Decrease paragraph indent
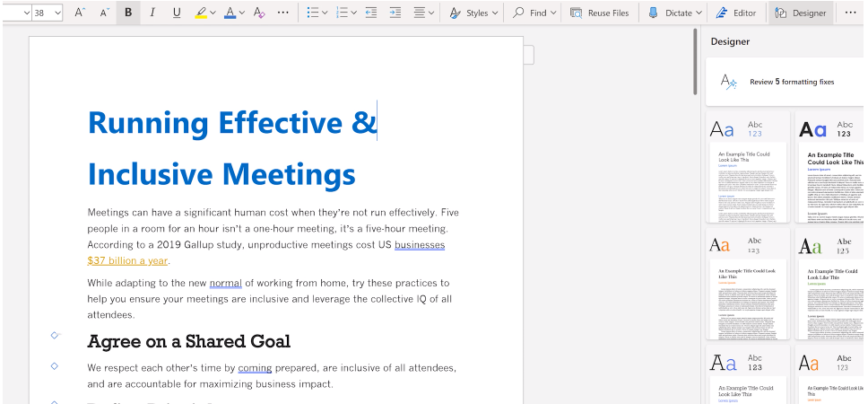Screen dimensions: 868x404 click(x=371, y=13)
